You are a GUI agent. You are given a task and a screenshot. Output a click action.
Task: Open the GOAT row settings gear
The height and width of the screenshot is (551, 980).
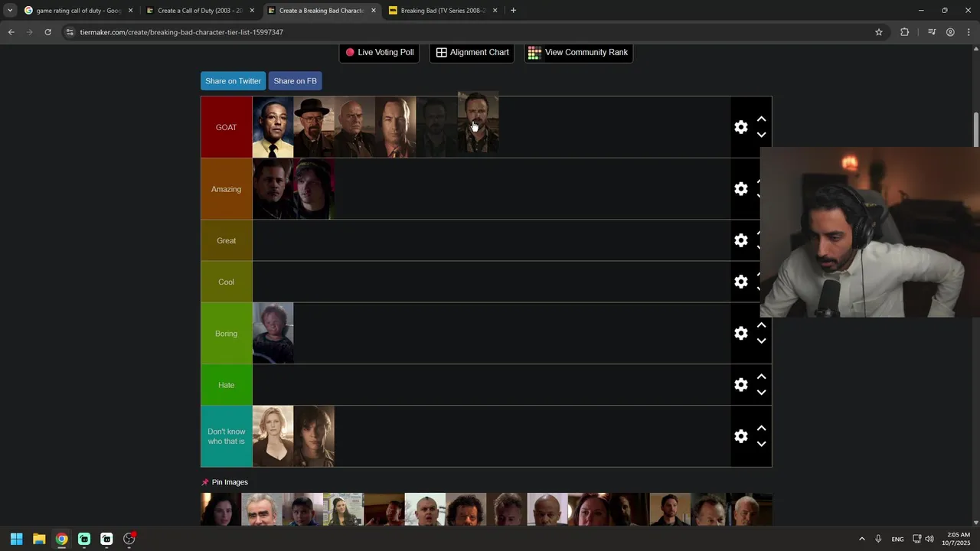740,127
